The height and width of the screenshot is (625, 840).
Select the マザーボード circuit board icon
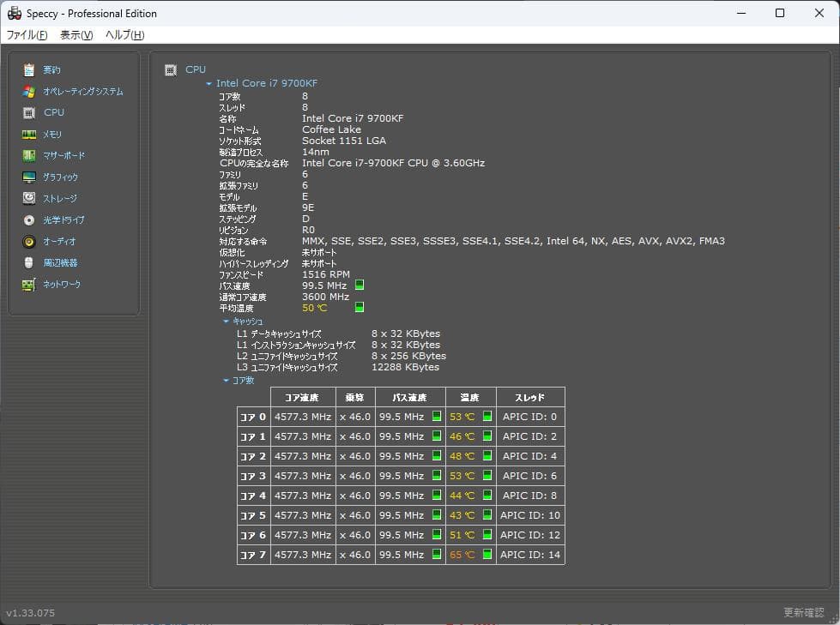pyautogui.click(x=29, y=156)
